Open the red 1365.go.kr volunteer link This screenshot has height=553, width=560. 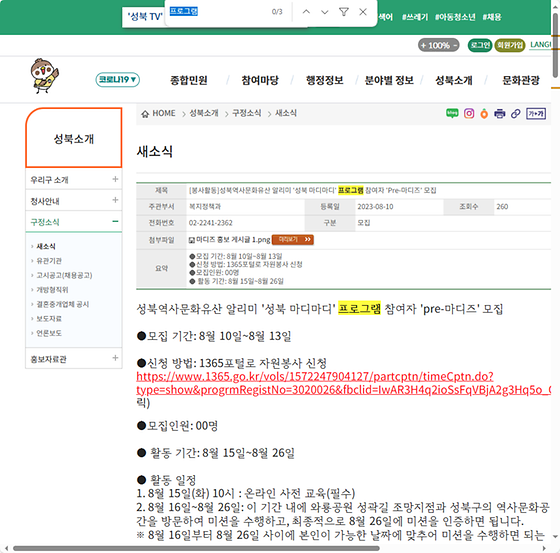pyautogui.click(x=343, y=383)
